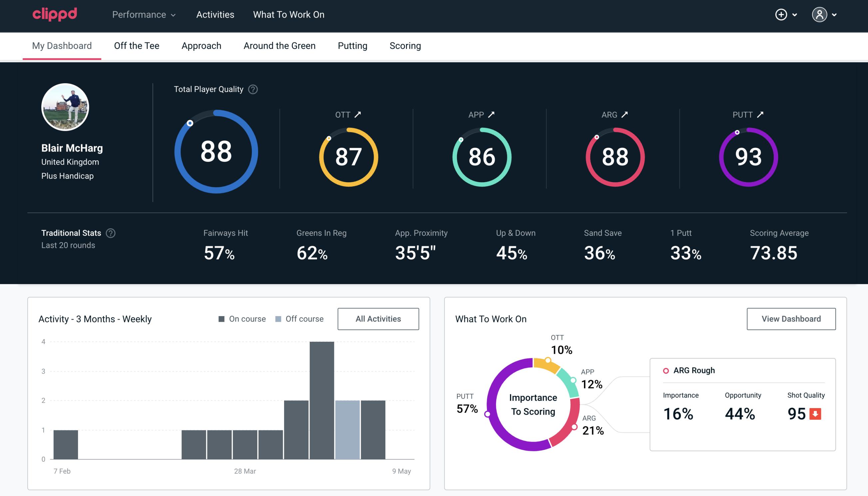Switch to the Scoring tab
The image size is (868, 496).
click(405, 45)
